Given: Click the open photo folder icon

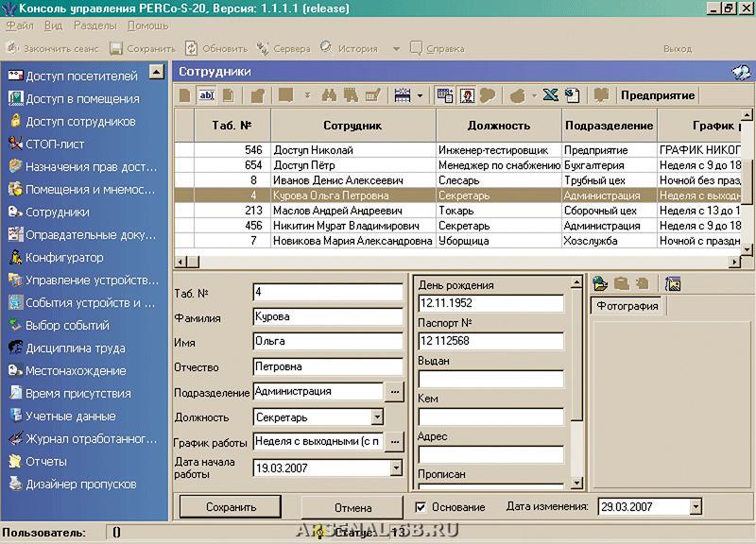Looking at the screenshot, I should [x=599, y=283].
